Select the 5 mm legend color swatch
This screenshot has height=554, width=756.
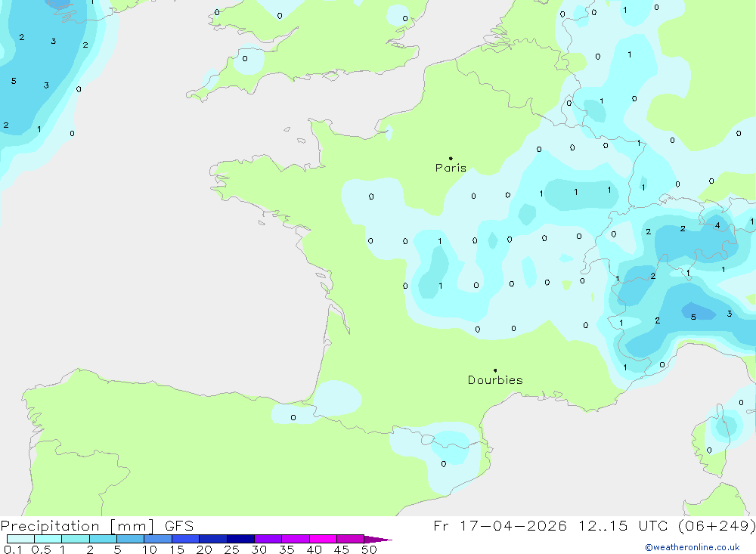click(130, 539)
